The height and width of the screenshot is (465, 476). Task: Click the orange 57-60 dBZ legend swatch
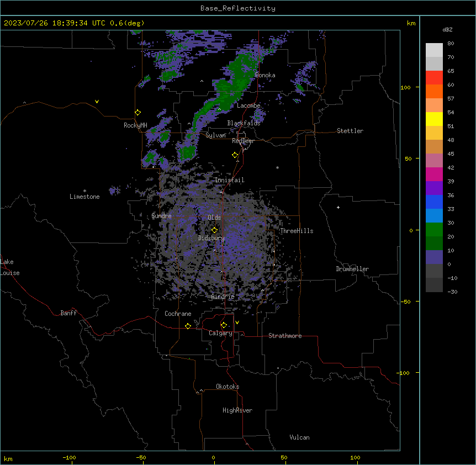click(434, 91)
